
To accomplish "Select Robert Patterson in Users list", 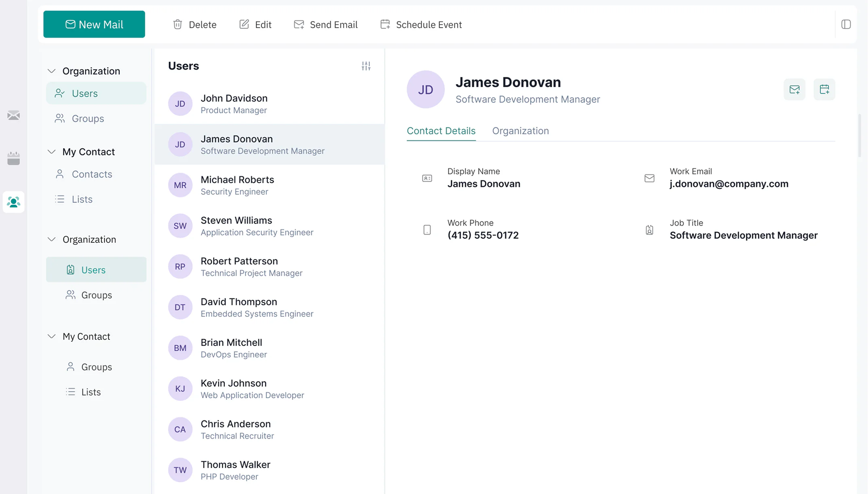I will (x=270, y=267).
